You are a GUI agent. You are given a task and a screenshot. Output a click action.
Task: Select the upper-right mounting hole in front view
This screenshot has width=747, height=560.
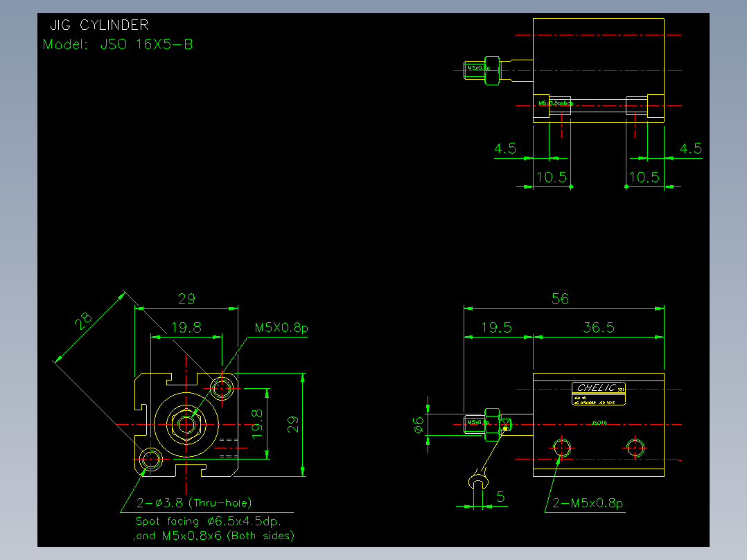[222, 388]
